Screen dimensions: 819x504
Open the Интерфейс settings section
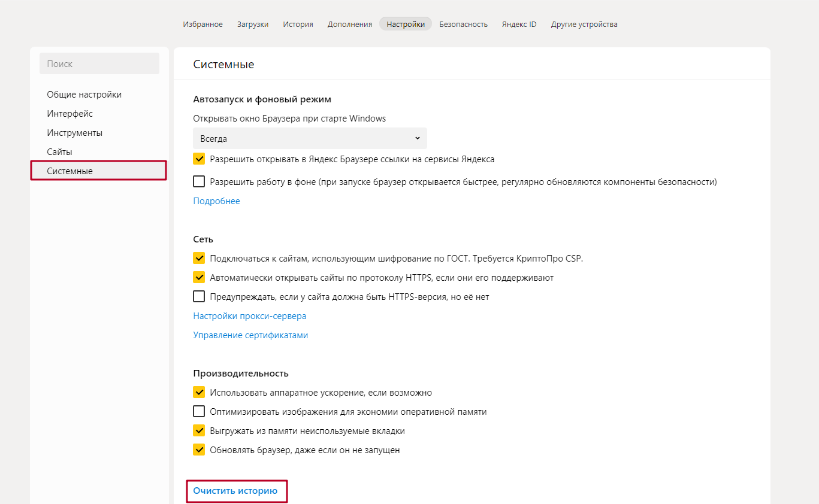click(70, 114)
